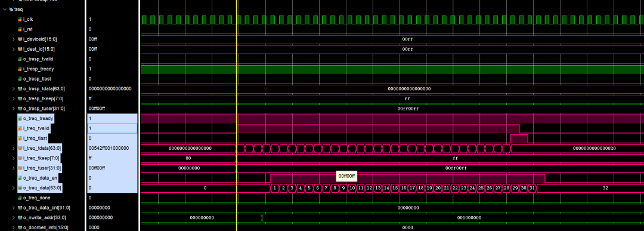Screen dimensions: 644x231
Task: Collapse the treq signal group
Action: point(5,9)
